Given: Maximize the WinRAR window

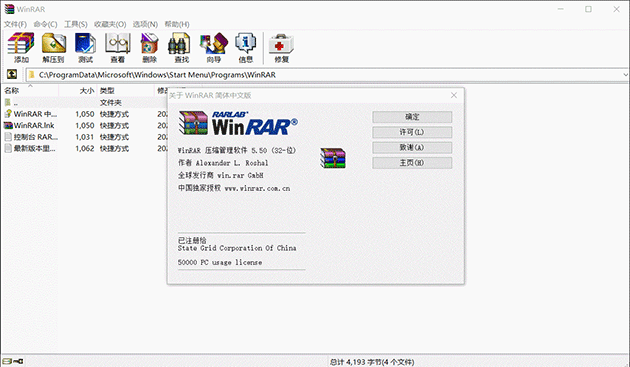Looking at the screenshot, I should [x=588, y=9].
